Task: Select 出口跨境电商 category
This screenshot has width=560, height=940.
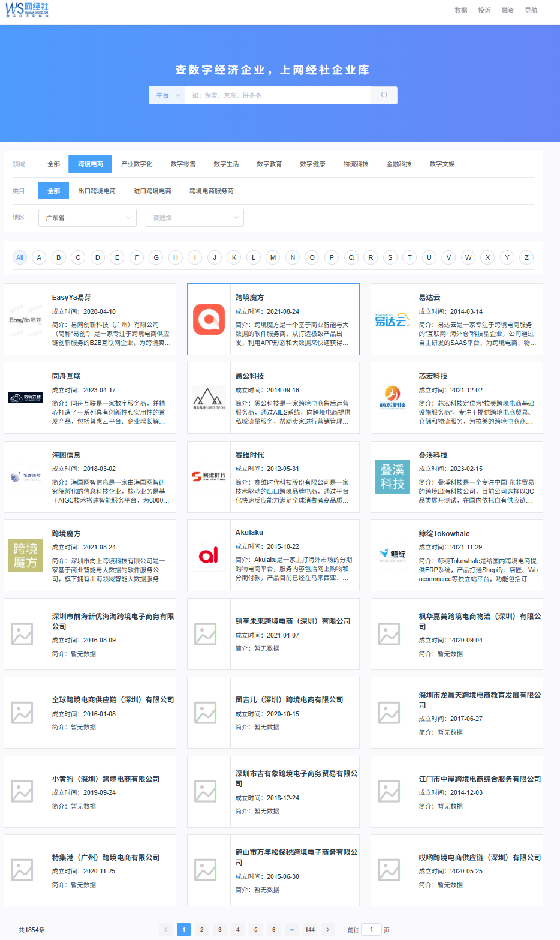Action: 97,191
